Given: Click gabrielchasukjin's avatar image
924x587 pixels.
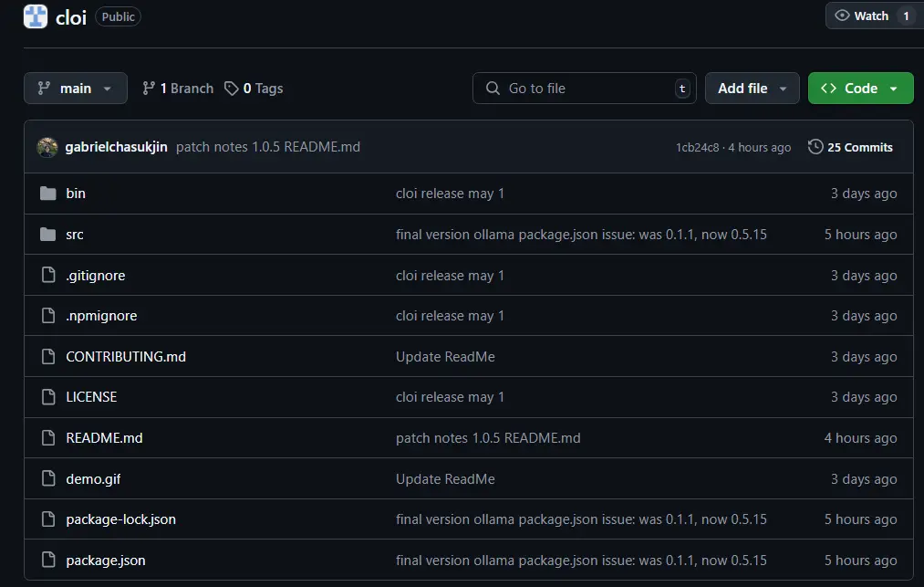Looking at the screenshot, I should (x=47, y=147).
